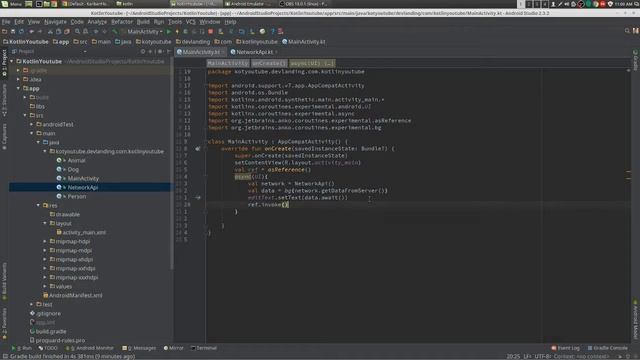This screenshot has height=360, width=640.
Task: Run the app with green play icon
Action: (x=169, y=31)
